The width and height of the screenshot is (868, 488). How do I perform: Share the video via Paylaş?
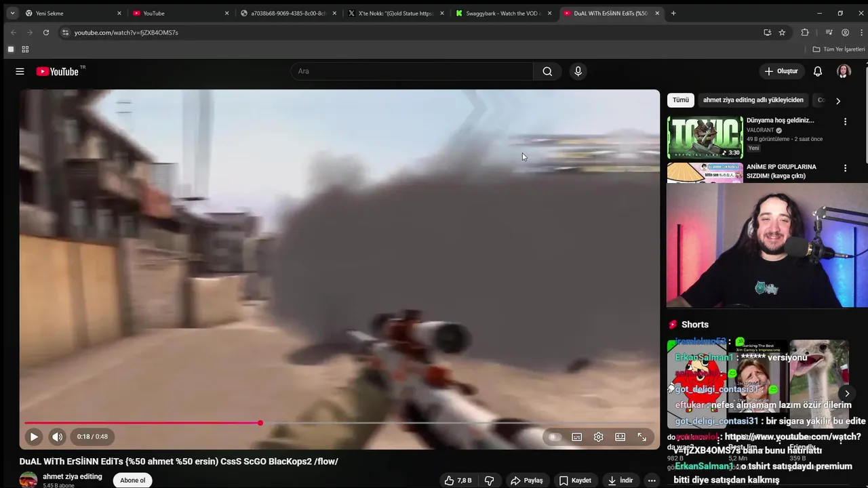tap(527, 481)
